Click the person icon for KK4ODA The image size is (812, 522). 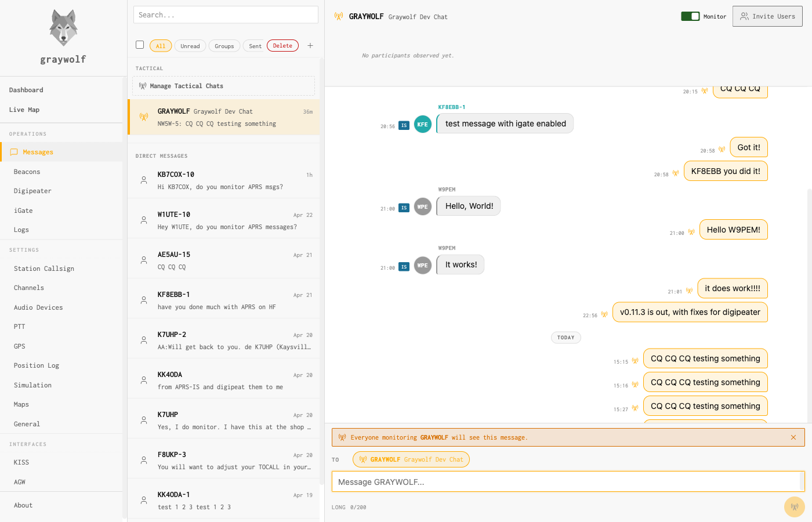point(144,380)
